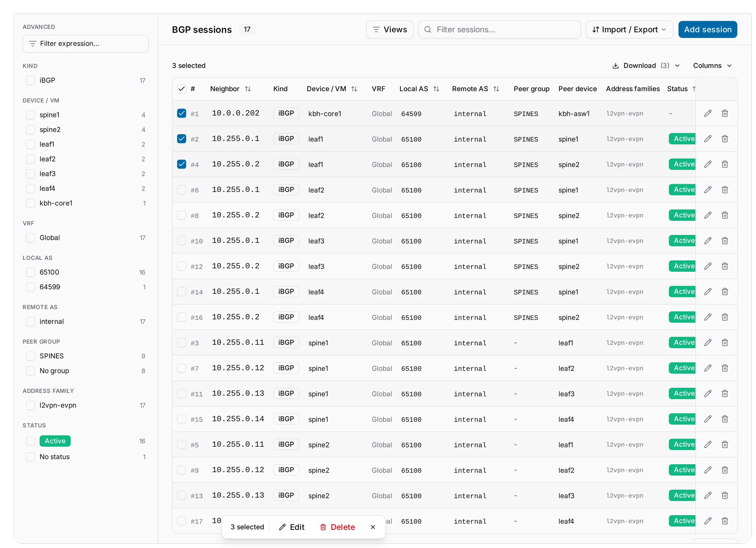Dismiss the selection bar with the X
Viewport: 756px width, 548px height.
click(x=373, y=527)
